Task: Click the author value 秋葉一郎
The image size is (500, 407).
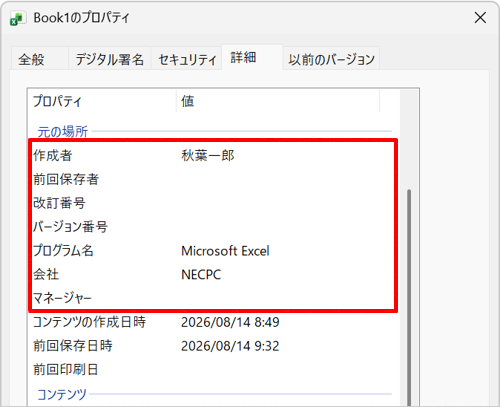Action: [x=208, y=156]
